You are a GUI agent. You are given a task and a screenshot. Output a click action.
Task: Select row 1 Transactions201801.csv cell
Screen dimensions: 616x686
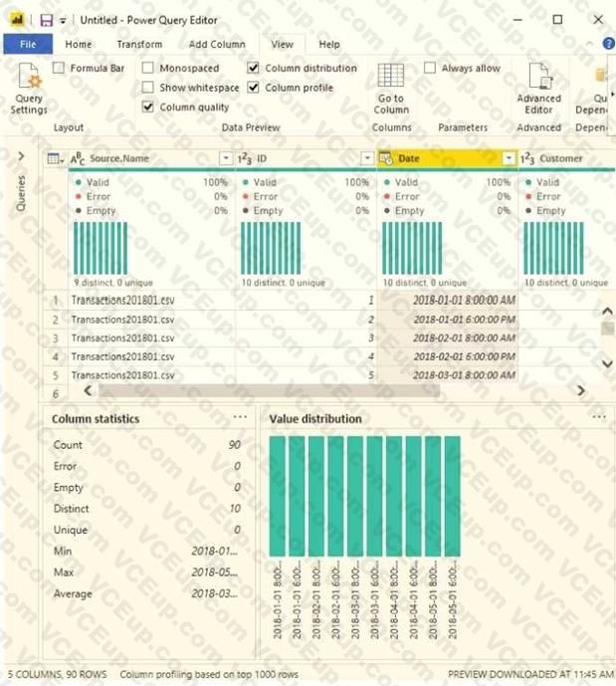pyautogui.click(x=151, y=300)
